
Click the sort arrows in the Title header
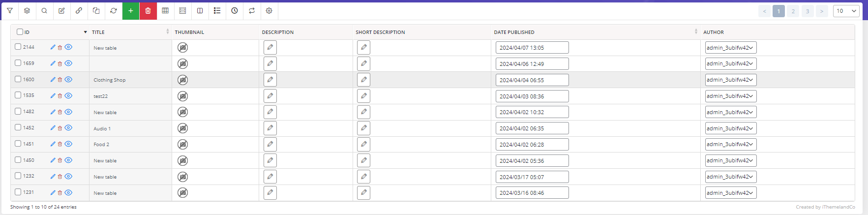coord(168,31)
